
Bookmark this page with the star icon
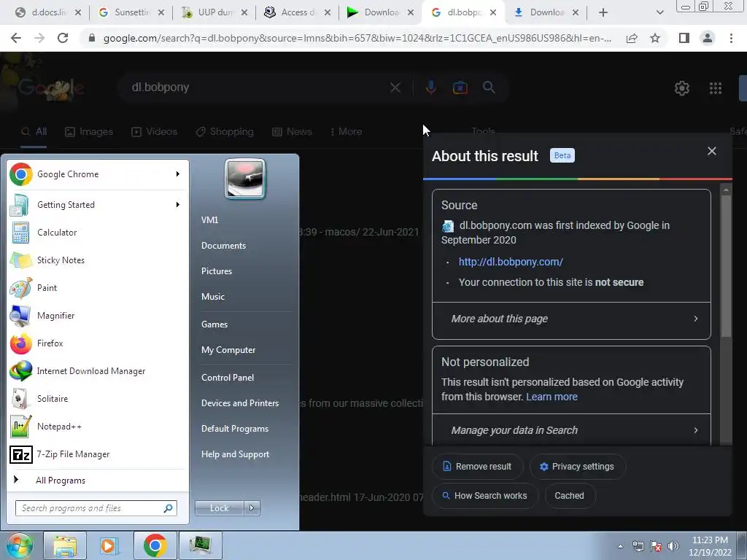[655, 38]
